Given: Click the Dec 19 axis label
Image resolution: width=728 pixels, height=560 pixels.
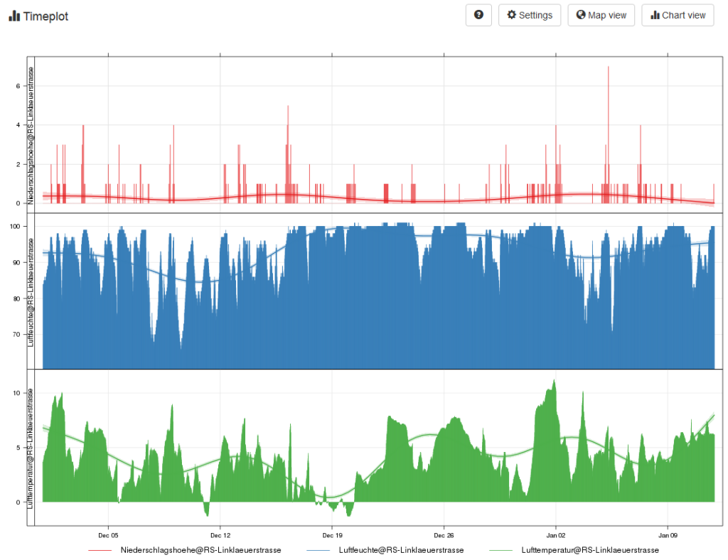Looking at the screenshot, I should [x=332, y=535].
